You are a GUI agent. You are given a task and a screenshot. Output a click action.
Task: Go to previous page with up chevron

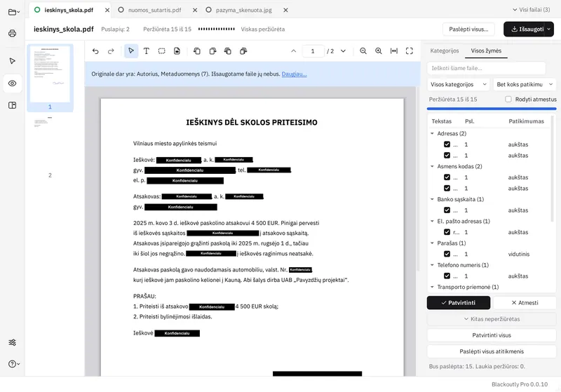(x=293, y=51)
